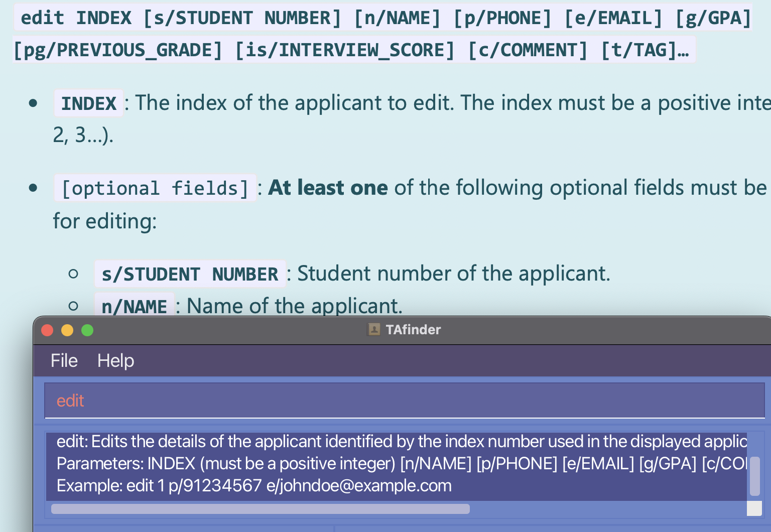The width and height of the screenshot is (771, 532).
Task: Click the s/STUDENT NUMBER code label
Action: (190, 274)
